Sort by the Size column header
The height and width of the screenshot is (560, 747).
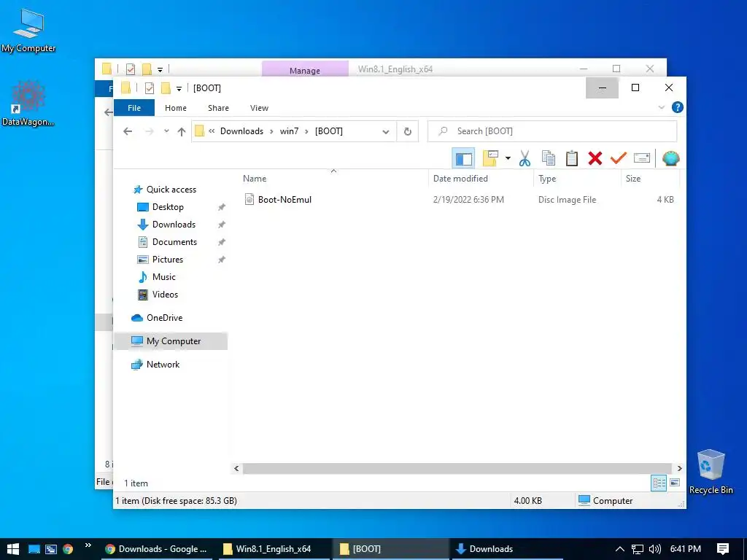(x=650, y=179)
